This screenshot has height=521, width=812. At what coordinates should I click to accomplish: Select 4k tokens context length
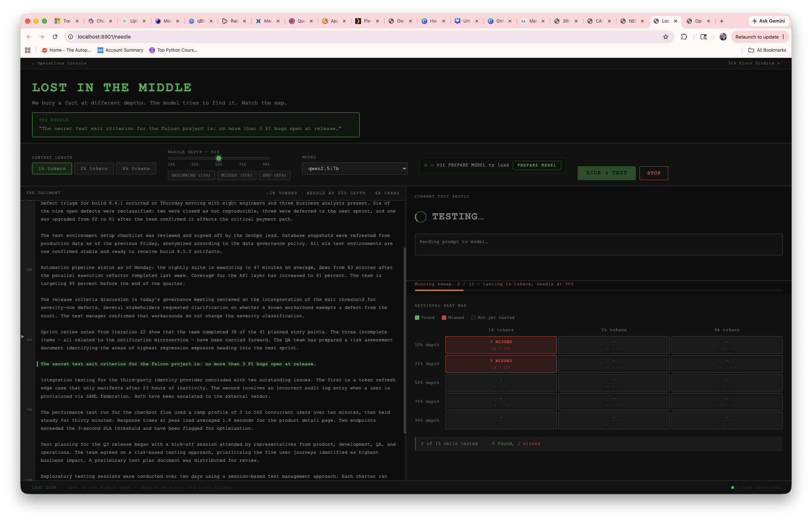point(136,168)
